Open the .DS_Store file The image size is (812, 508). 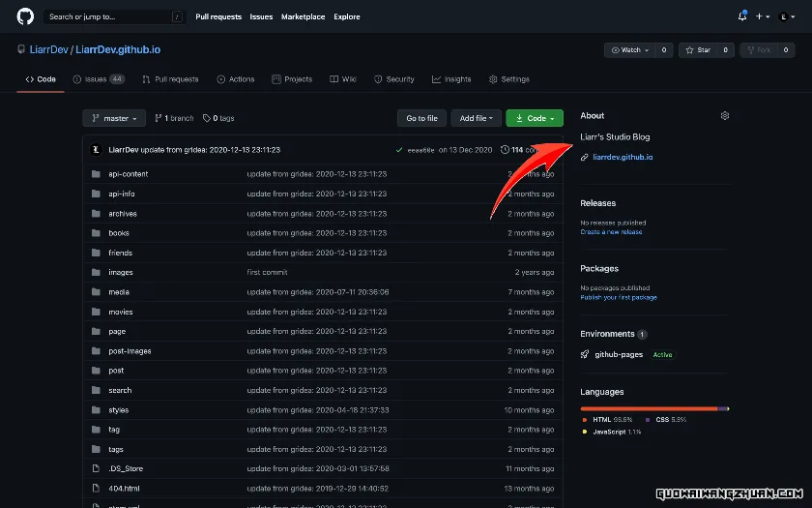coord(126,468)
